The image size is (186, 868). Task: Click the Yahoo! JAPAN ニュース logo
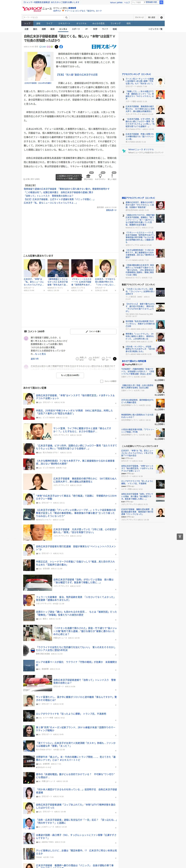coord(37,9)
